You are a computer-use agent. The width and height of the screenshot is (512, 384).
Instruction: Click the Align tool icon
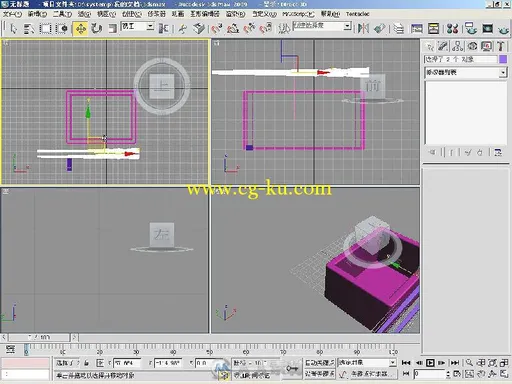pyautogui.click(x=379, y=29)
